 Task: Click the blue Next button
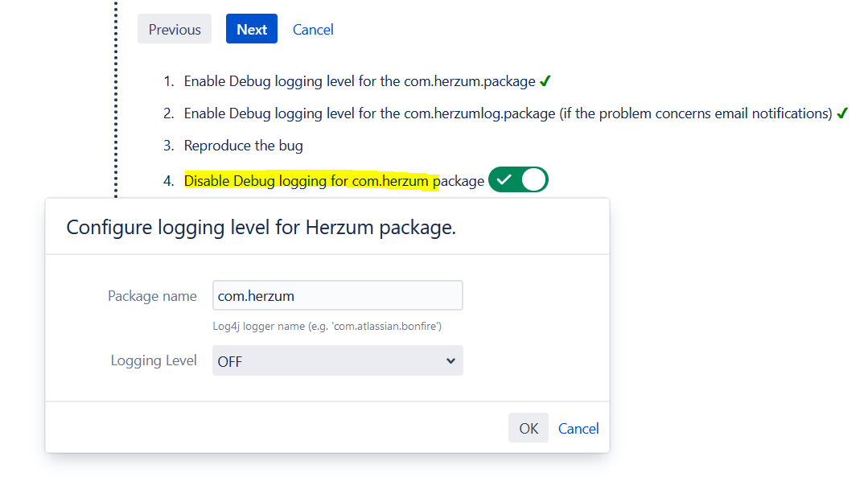[252, 30]
